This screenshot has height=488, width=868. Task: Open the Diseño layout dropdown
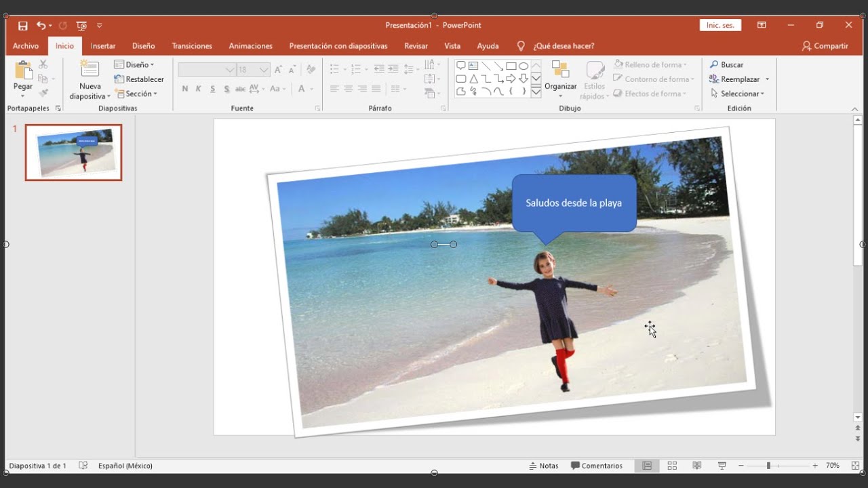tap(134, 64)
